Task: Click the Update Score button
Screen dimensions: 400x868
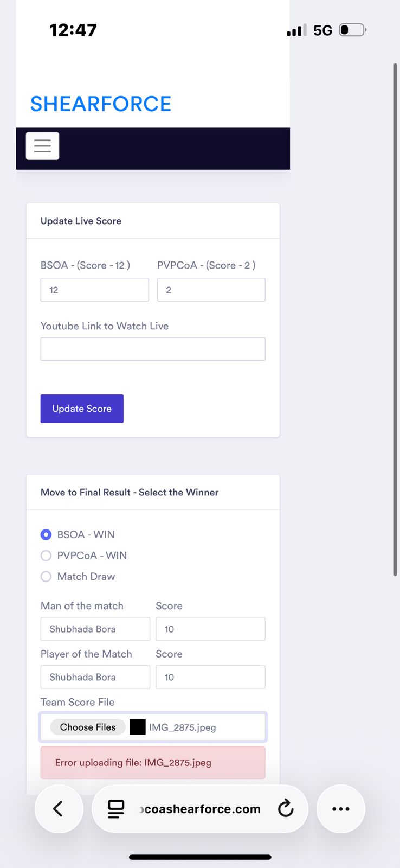Action: tap(82, 409)
